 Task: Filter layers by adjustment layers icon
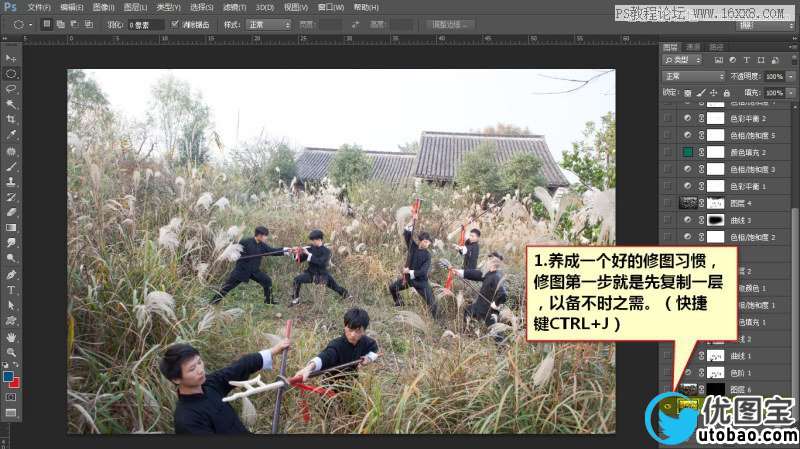pyautogui.click(x=733, y=60)
